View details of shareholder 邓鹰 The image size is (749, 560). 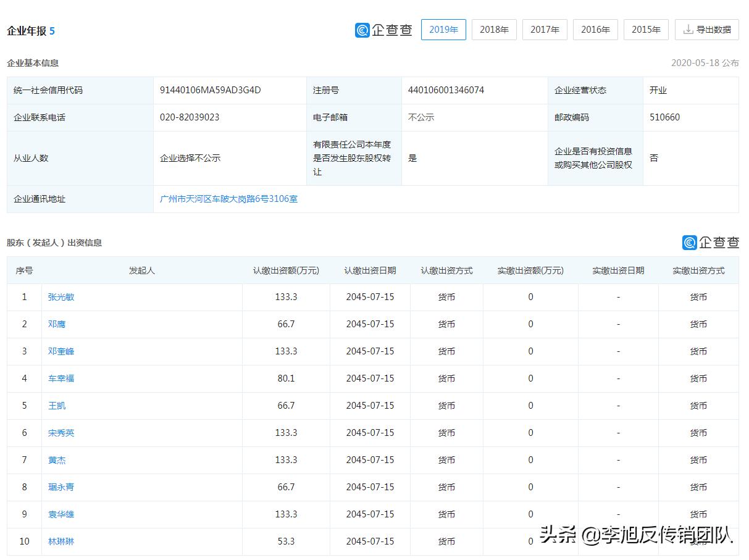(x=57, y=324)
